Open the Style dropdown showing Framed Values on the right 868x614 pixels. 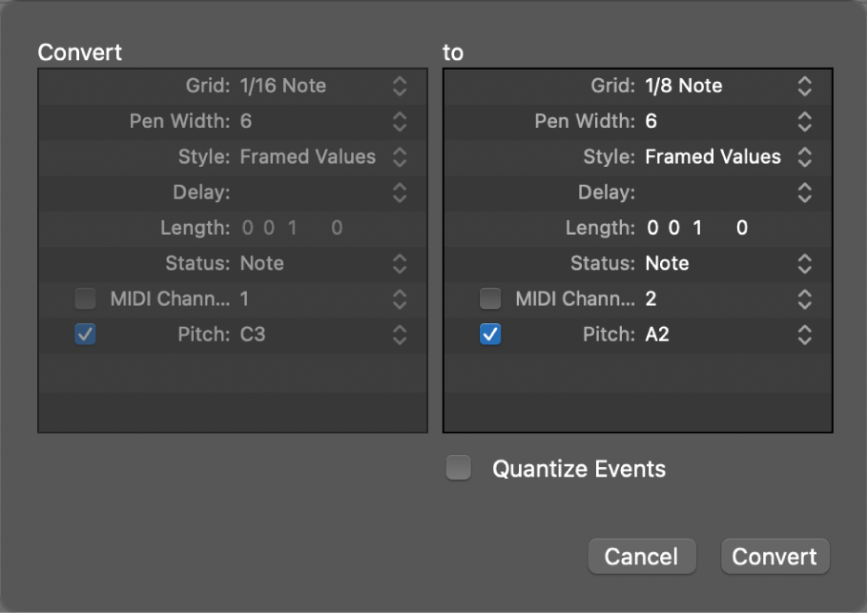click(x=804, y=156)
